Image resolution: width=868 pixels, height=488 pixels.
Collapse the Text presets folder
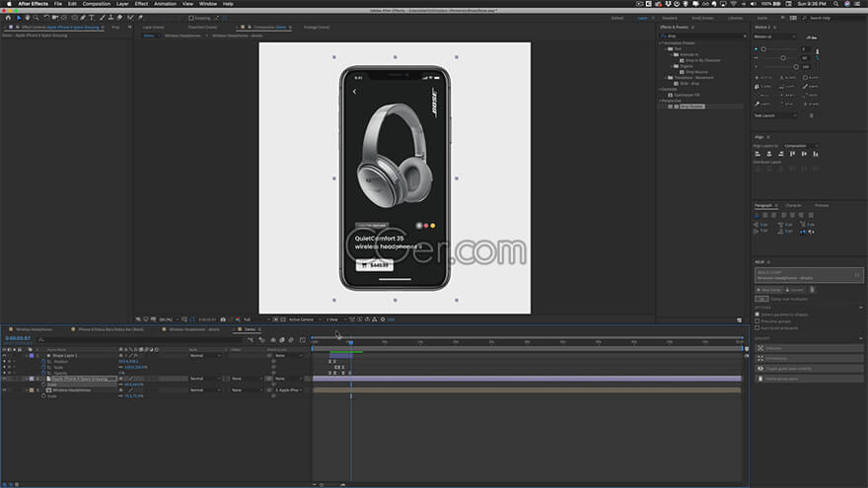[666, 48]
